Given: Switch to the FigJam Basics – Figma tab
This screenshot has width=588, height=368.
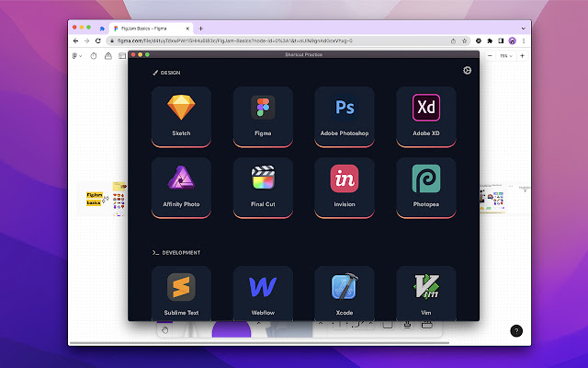Looking at the screenshot, I should click(x=150, y=29).
